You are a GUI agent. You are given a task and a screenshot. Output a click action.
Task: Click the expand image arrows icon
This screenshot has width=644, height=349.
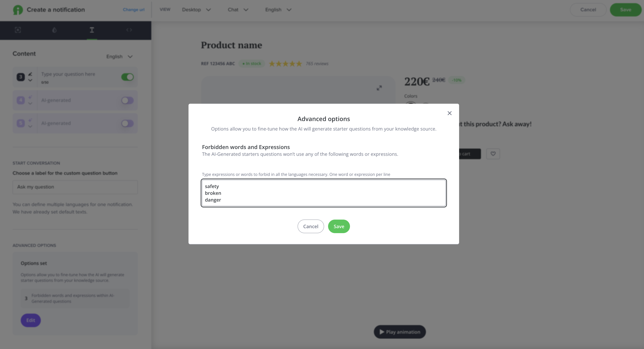[x=379, y=88]
